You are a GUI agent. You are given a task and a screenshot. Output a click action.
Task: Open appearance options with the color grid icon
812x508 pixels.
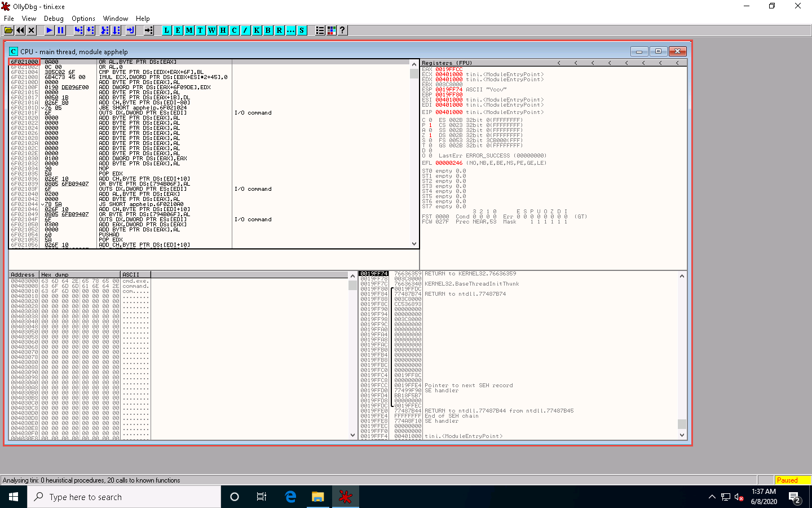(x=332, y=30)
